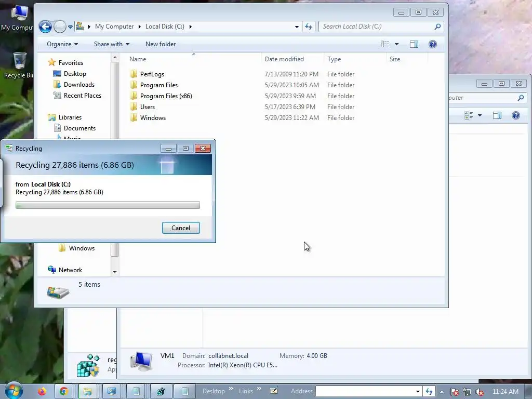Cancel the Recycling operation
Image resolution: width=532 pixels, height=399 pixels.
tap(181, 228)
